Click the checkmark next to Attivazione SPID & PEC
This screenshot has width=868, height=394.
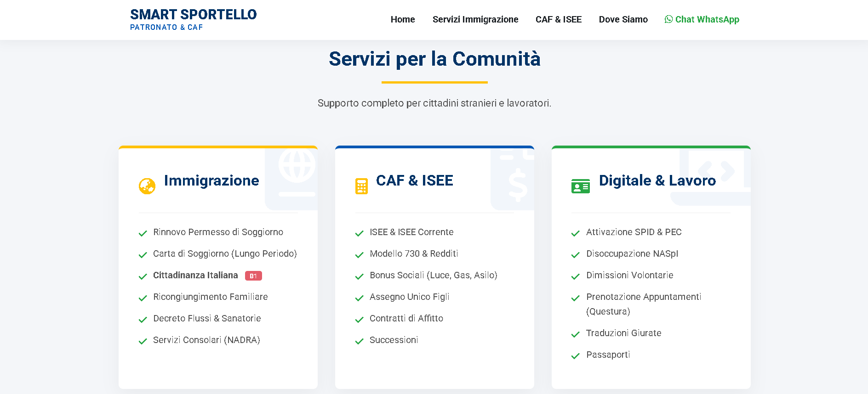tap(575, 233)
